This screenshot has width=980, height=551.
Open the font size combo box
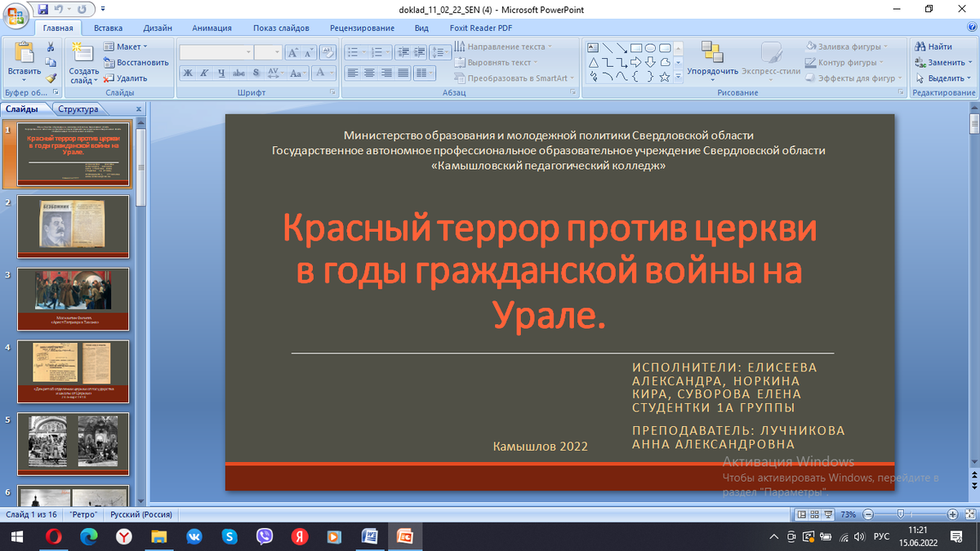tap(268, 52)
